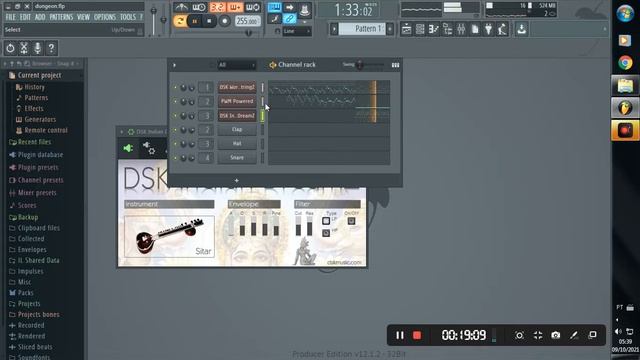Viewport: 640px width, 360px height.
Task: Toggle typing keyboard to piano
Action: [x=275, y=7]
